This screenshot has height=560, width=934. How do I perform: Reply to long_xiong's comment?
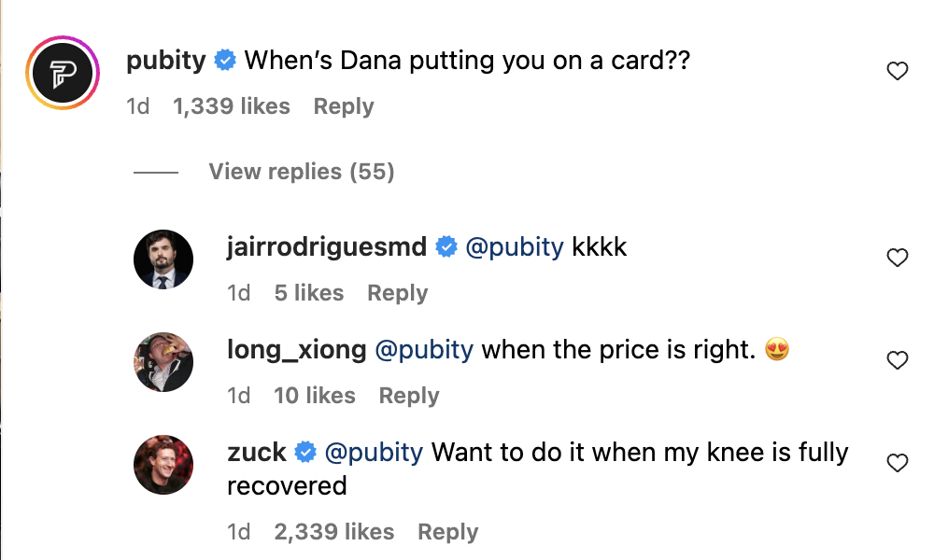408,396
